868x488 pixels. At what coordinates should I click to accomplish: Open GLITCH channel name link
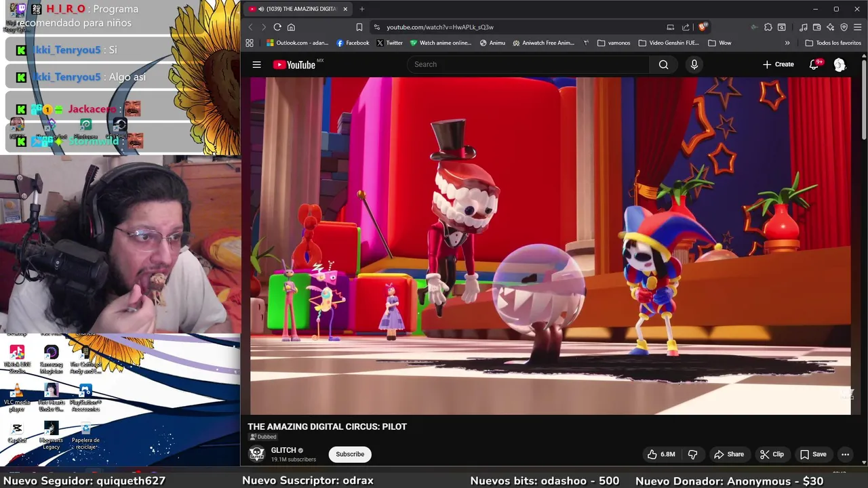(x=283, y=450)
